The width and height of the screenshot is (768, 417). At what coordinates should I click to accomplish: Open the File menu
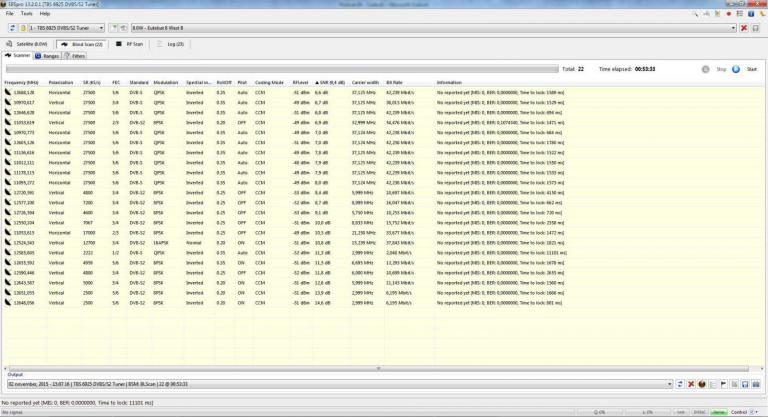pos(10,14)
